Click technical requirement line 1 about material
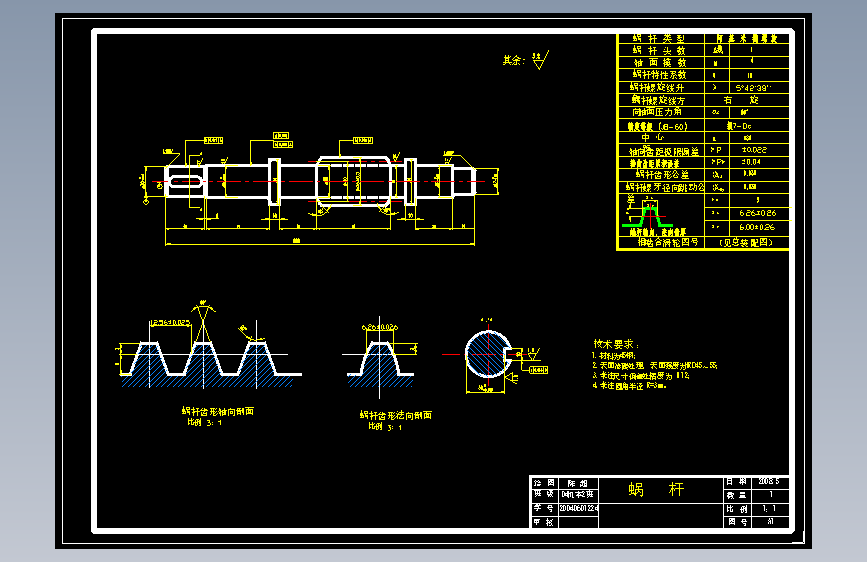The width and height of the screenshot is (867, 562). pos(614,356)
